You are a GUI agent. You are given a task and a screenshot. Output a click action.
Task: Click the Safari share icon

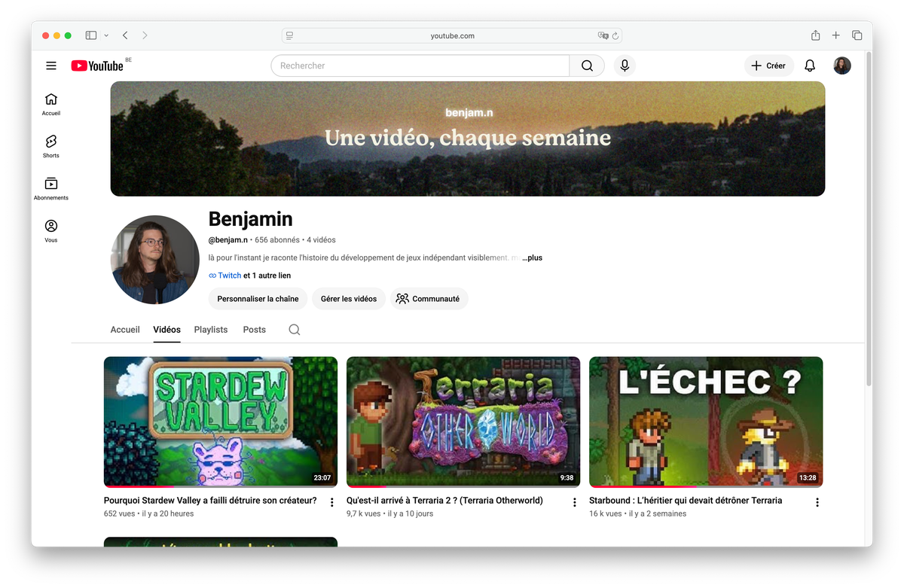click(816, 35)
